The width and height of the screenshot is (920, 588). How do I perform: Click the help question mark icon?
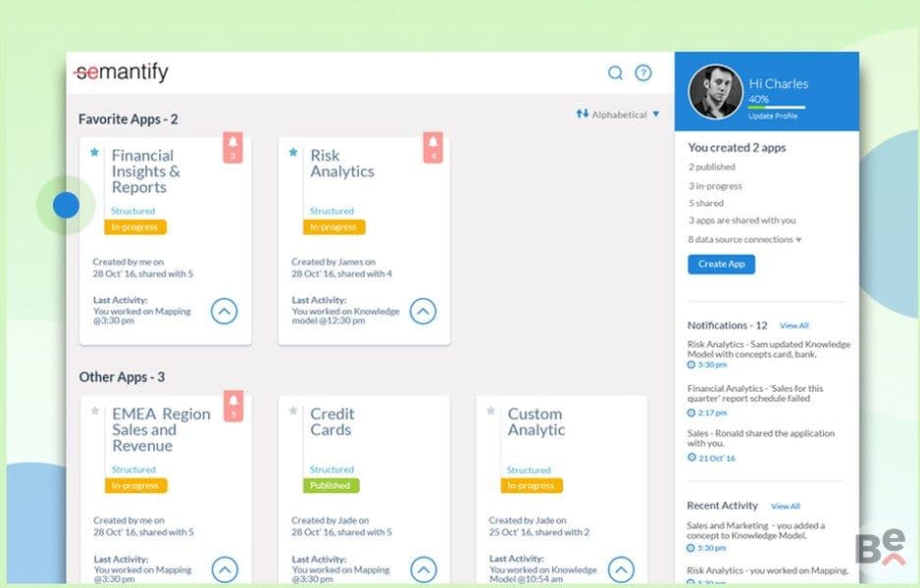click(x=643, y=73)
